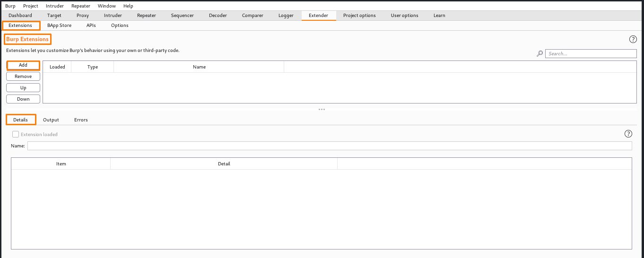Open the Project menu

tap(31, 6)
